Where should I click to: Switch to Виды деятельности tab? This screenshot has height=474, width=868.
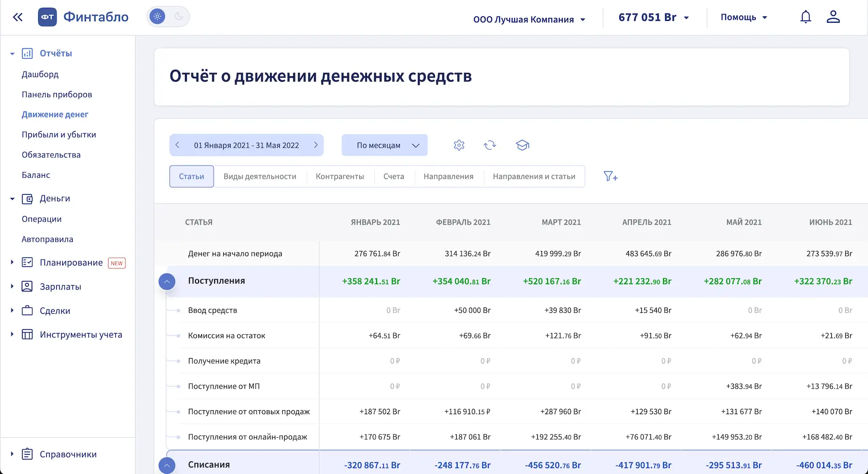260,176
